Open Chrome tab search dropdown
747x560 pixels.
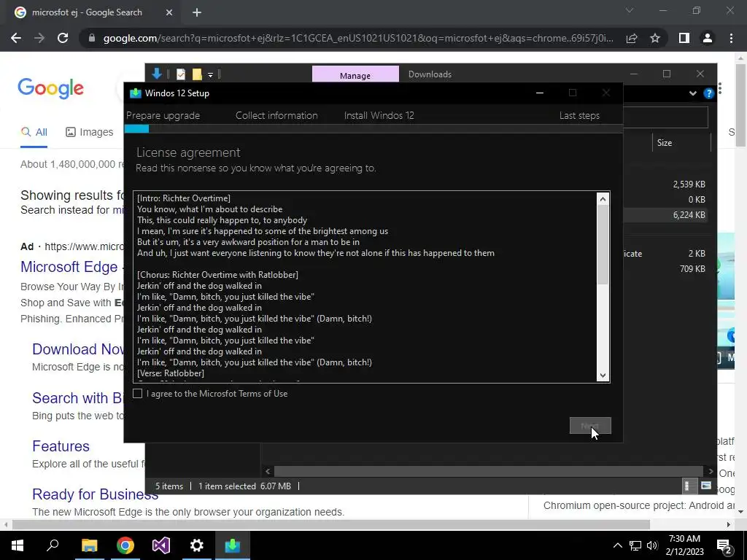[x=630, y=10]
